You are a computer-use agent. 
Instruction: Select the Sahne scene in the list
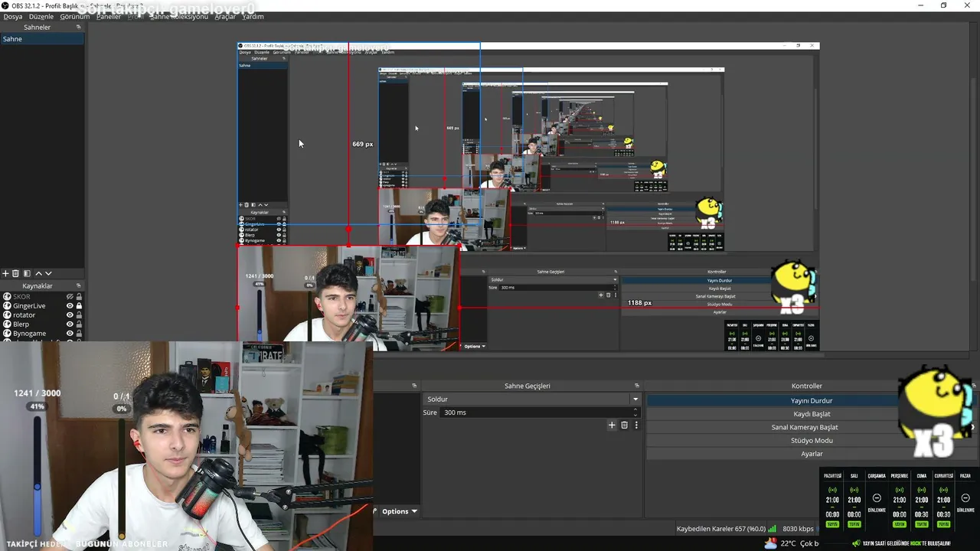[42, 39]
